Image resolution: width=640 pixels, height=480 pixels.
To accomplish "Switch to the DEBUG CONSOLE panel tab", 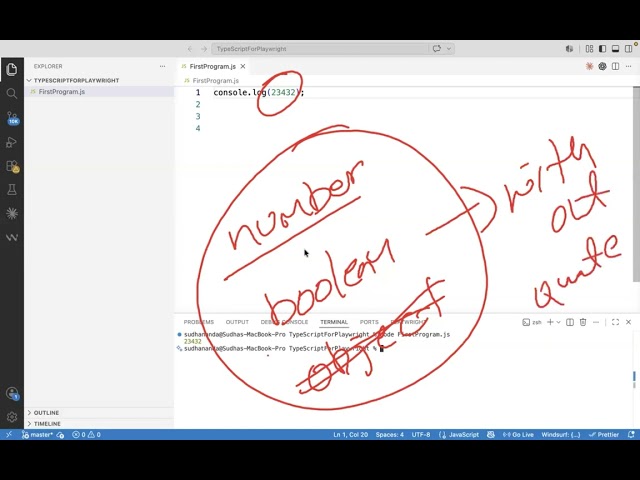I will 284,322.
